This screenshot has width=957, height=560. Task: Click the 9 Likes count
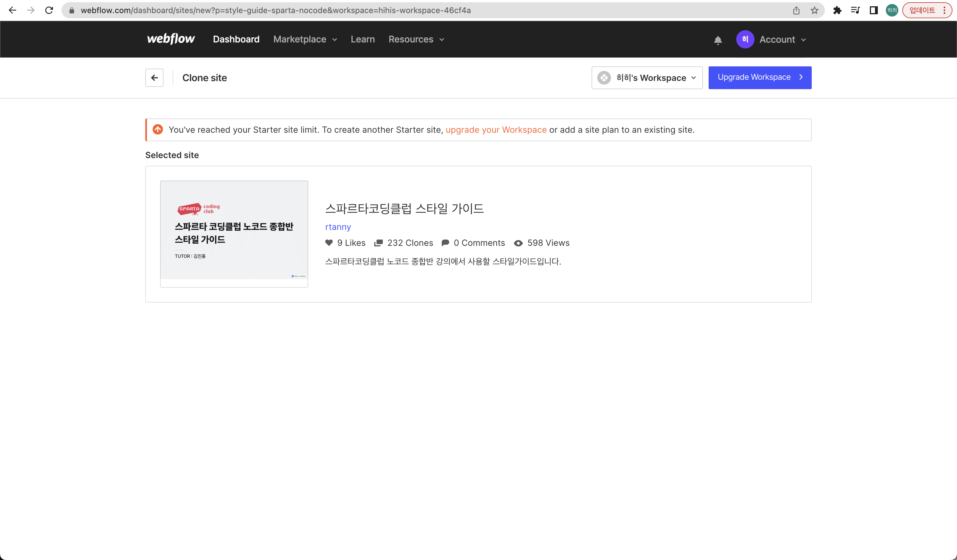[x=351, y=243]
